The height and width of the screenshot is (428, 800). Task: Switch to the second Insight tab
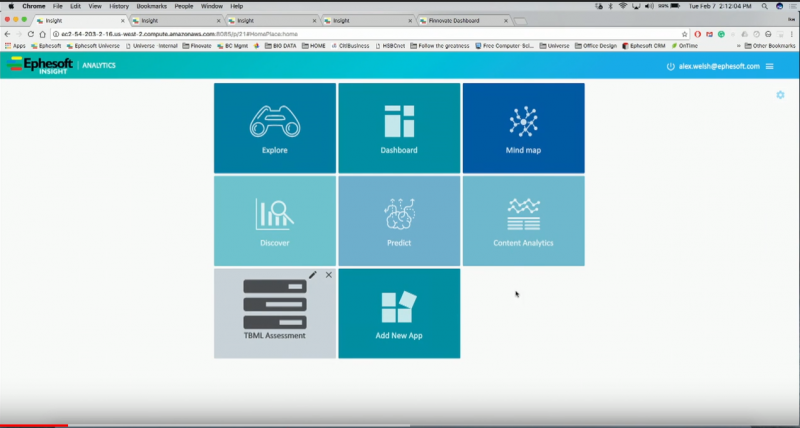pos(176,21)
